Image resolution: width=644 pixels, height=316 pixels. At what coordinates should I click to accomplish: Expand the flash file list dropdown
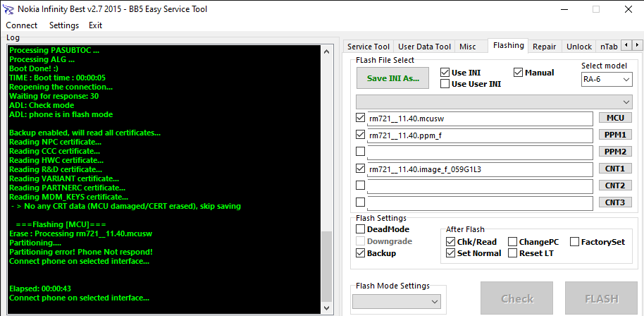[x=494, y=102]
